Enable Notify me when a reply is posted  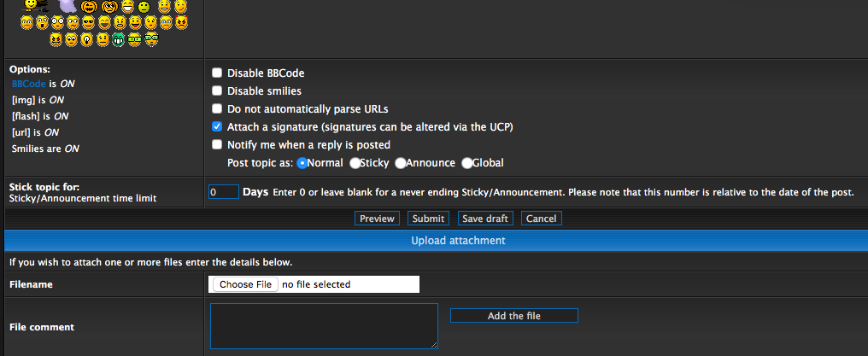click(x=217, y=144)
